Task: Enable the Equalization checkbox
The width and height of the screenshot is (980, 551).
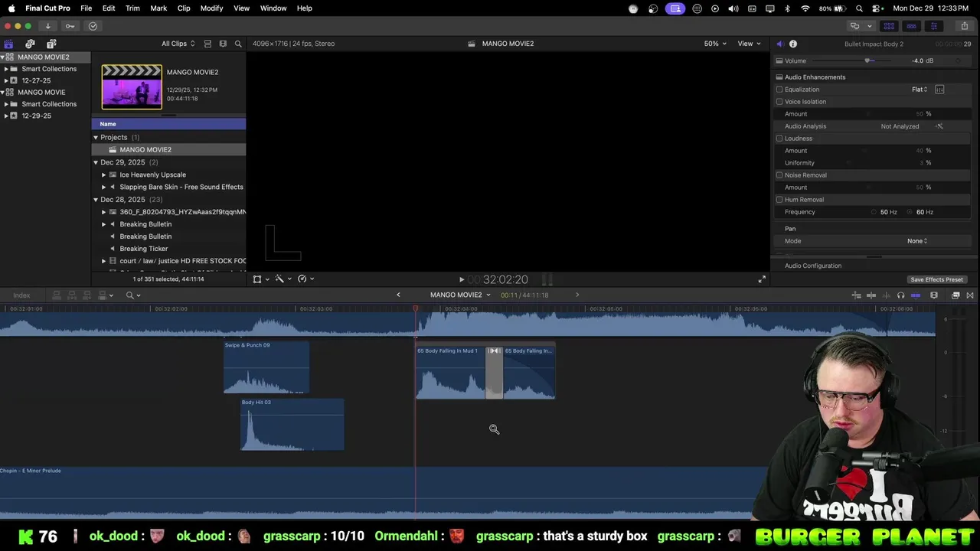Action: [779, 90]
